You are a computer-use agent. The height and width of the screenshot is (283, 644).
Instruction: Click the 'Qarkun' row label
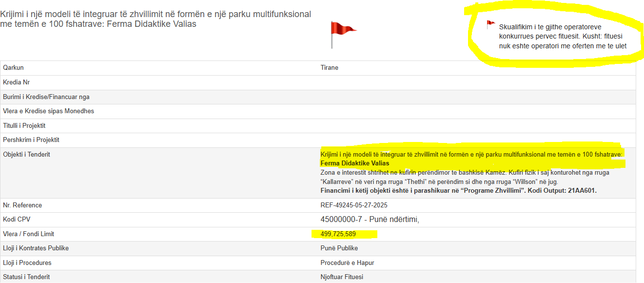[13, 68]
